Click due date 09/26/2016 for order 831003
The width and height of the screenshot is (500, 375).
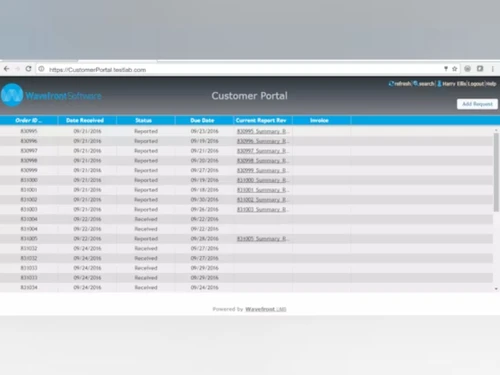click(205, 209)
